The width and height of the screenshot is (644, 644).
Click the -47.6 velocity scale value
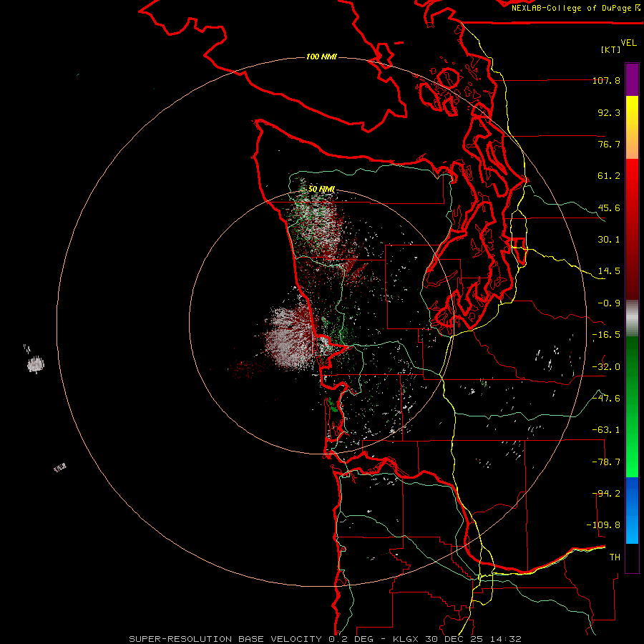[x=606, y=399]
